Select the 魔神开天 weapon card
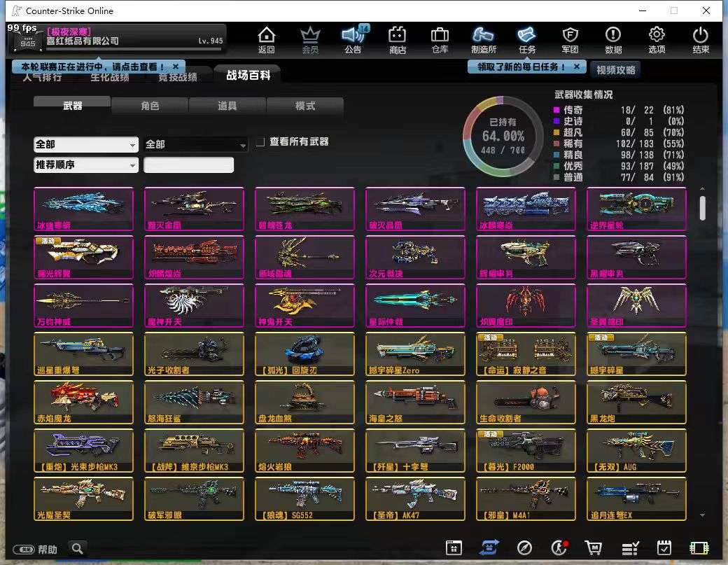728x565 pixels. coord(194,305)
